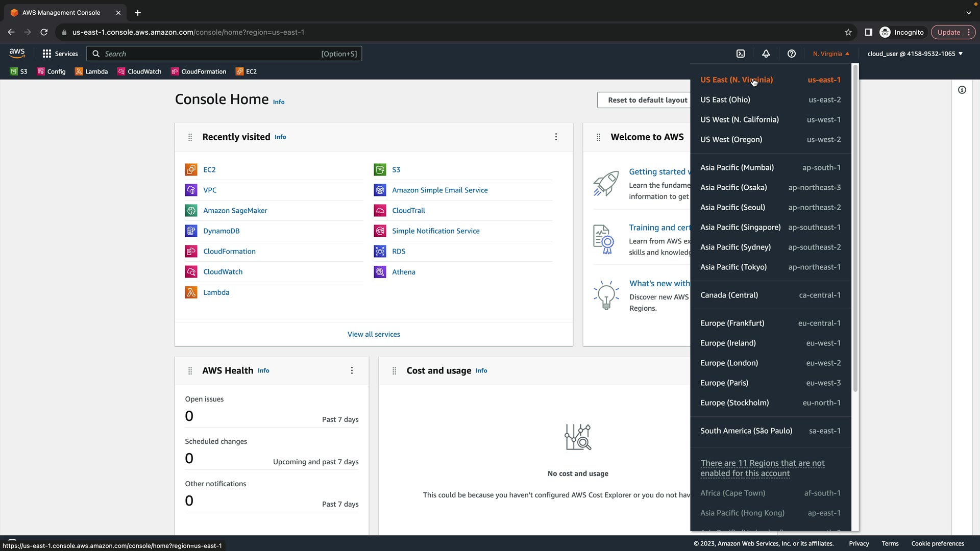Screen dimensions: 980x551
Task: Open the help question mark icon
Action: [792, 54]
